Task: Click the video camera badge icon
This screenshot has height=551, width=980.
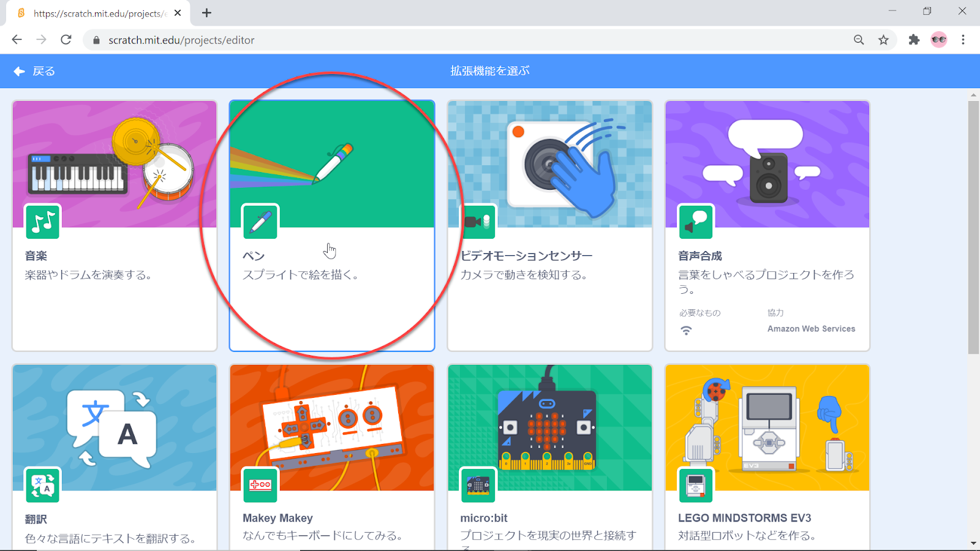Action: (x=478, y=222)
